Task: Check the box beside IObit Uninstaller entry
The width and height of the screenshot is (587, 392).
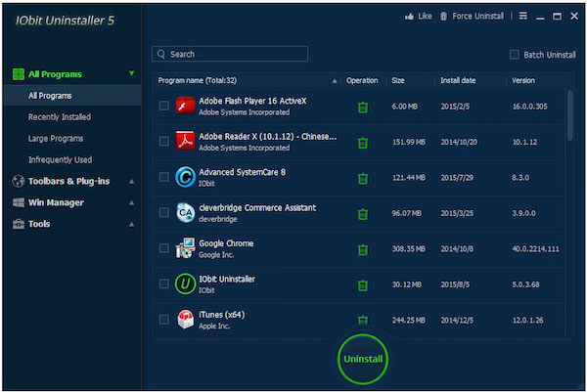Action: click(164, 283)
